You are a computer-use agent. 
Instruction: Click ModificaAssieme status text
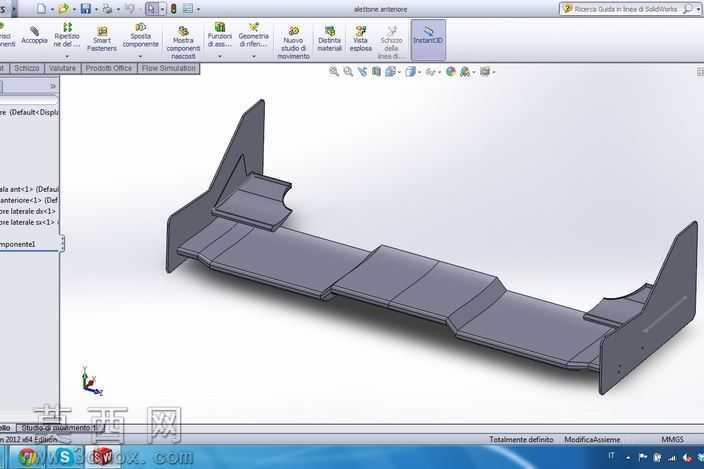[x=592, y=439]
